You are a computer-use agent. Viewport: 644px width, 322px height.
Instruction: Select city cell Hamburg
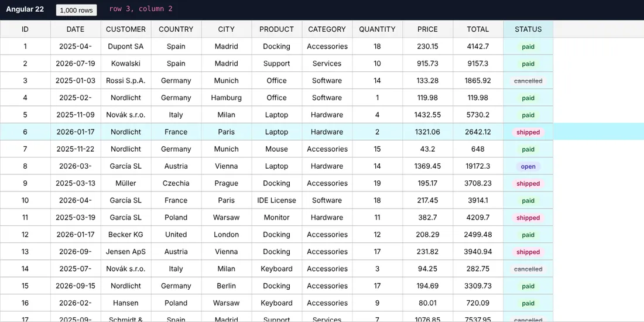pyautogui.click(x=227, y=98)
